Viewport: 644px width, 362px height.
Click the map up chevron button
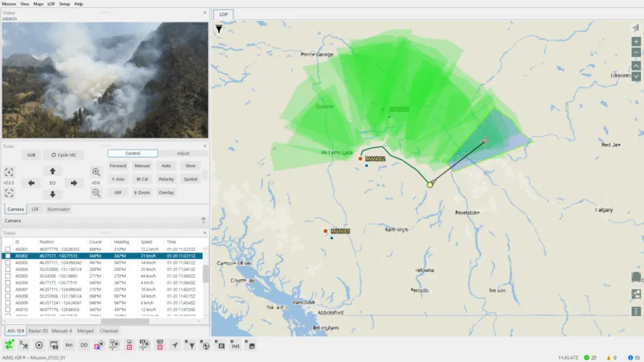pos(636,66)
